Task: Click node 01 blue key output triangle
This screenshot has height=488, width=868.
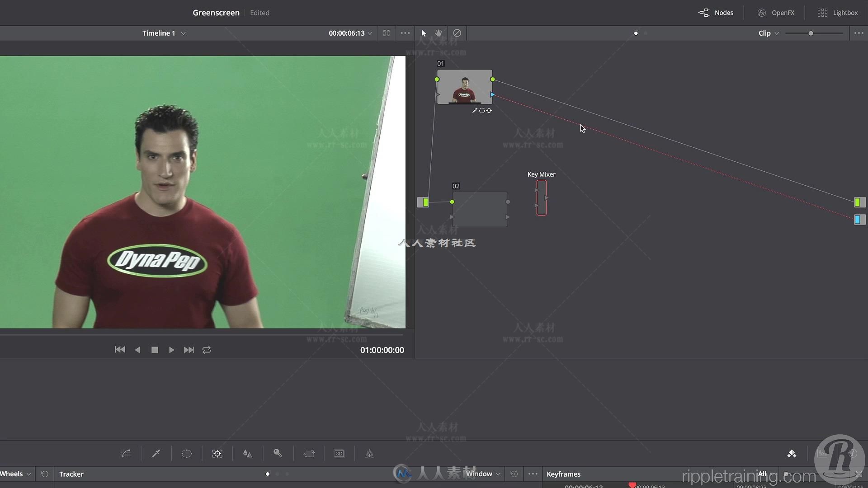Action: [493, 94]
